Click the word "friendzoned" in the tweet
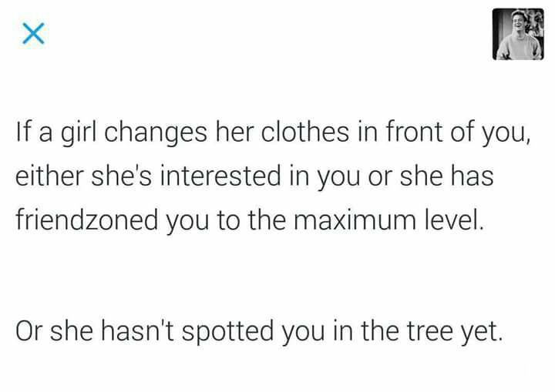The height and width of the screenshot is (392, 555). [86, 220]
